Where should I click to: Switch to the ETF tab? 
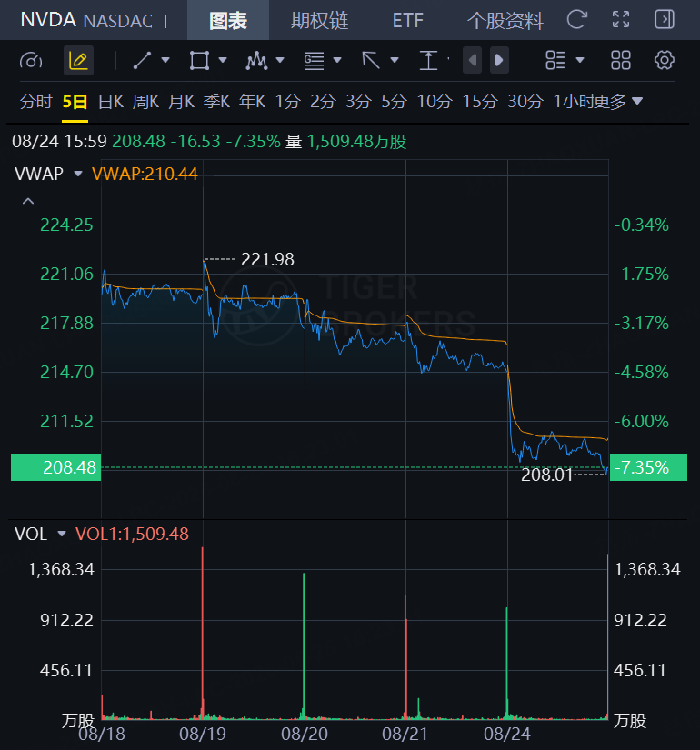[407, 21]
